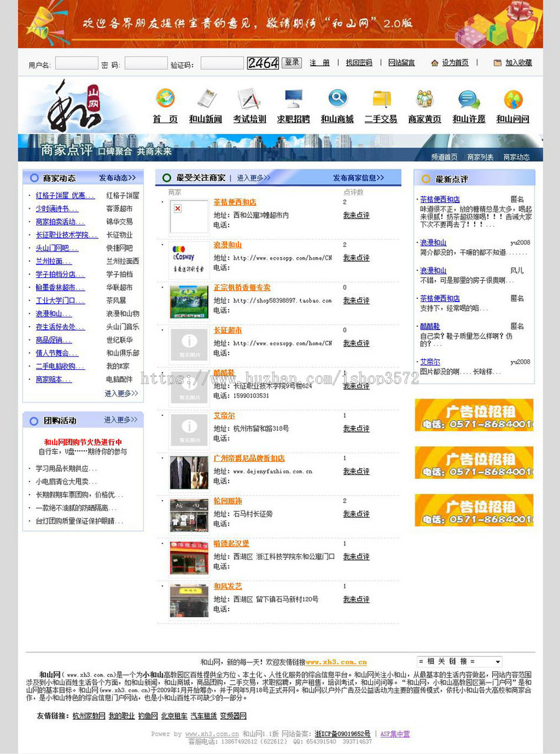The width and height of the screenshot is (560, 754).
Task: Open the 注册 register link
Action: click(x=320, y=63)
